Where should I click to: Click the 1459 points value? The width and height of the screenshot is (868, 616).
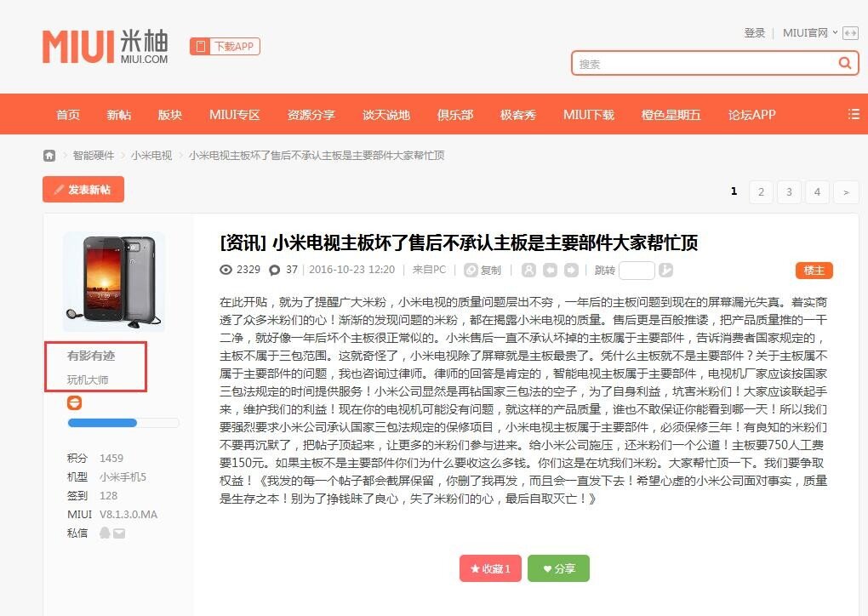pyautogui.click(x=111, y=459)
